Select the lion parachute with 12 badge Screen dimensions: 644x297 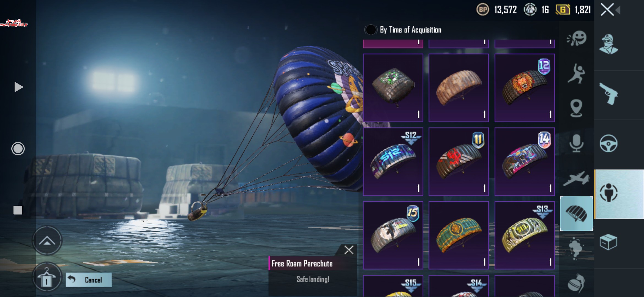525,88
